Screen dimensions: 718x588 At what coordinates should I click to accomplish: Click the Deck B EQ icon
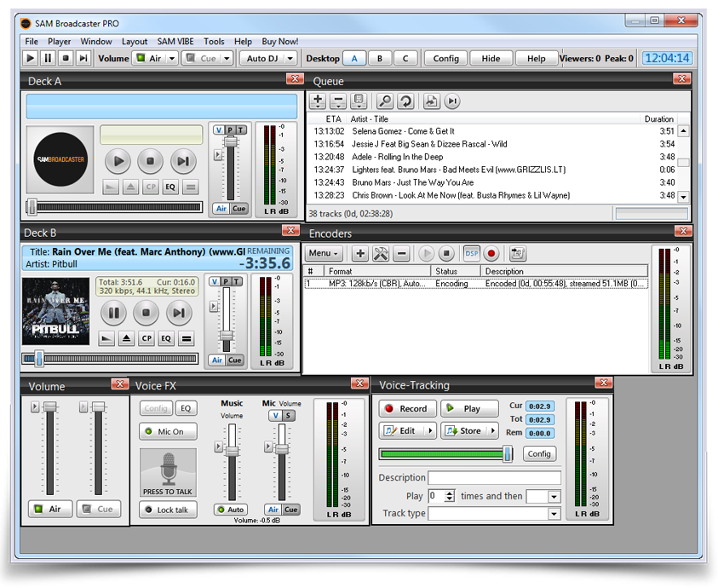pos(166,339)
